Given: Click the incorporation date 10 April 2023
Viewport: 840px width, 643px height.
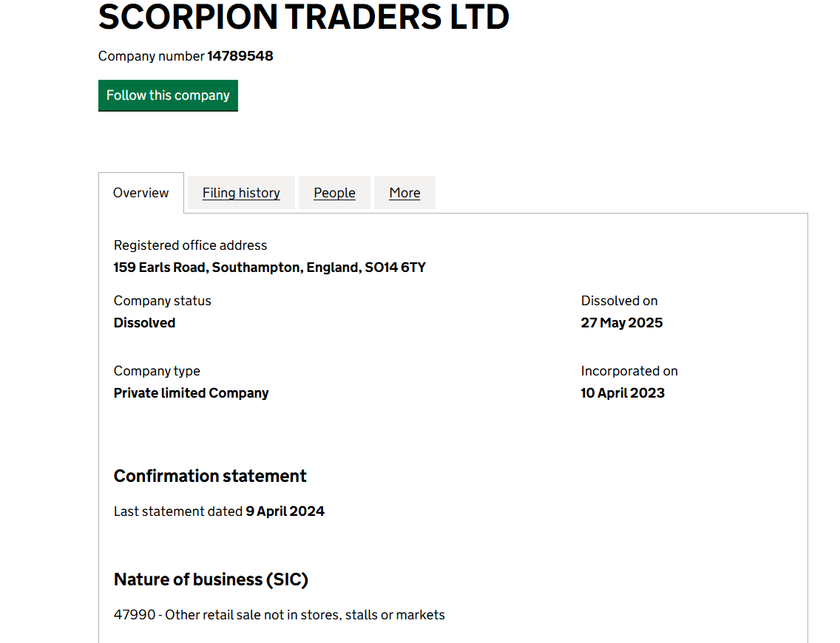Looking at the screenshot, I should coord(622,393).
